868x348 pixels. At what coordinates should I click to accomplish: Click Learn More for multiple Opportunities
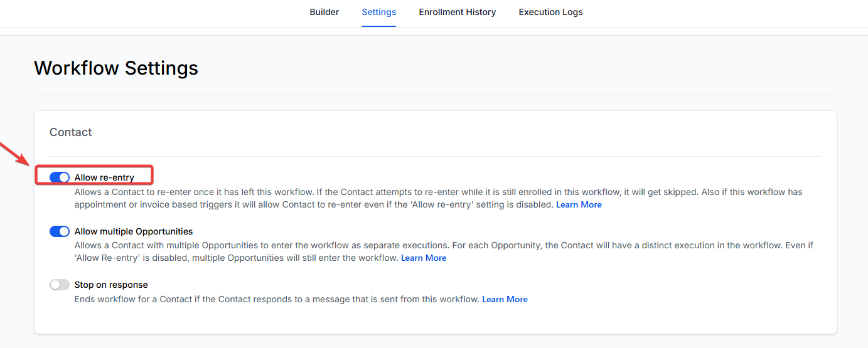click(424, 258)
